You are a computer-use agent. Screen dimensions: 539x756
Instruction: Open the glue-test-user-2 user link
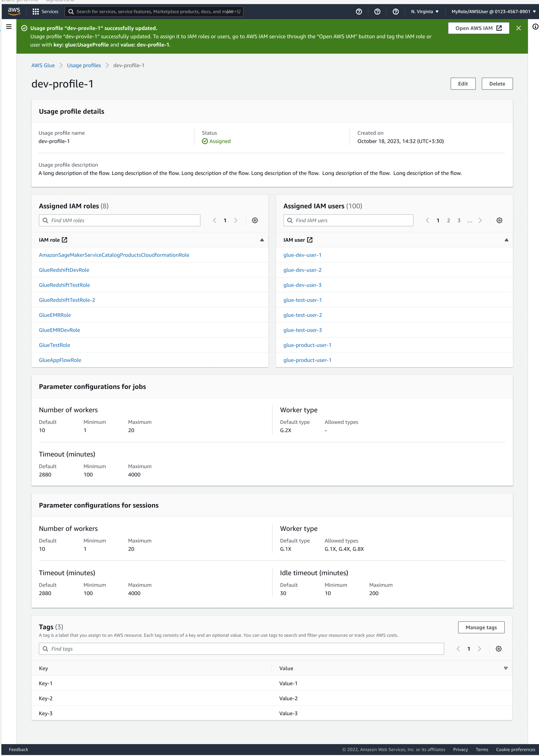pos(302,315)
